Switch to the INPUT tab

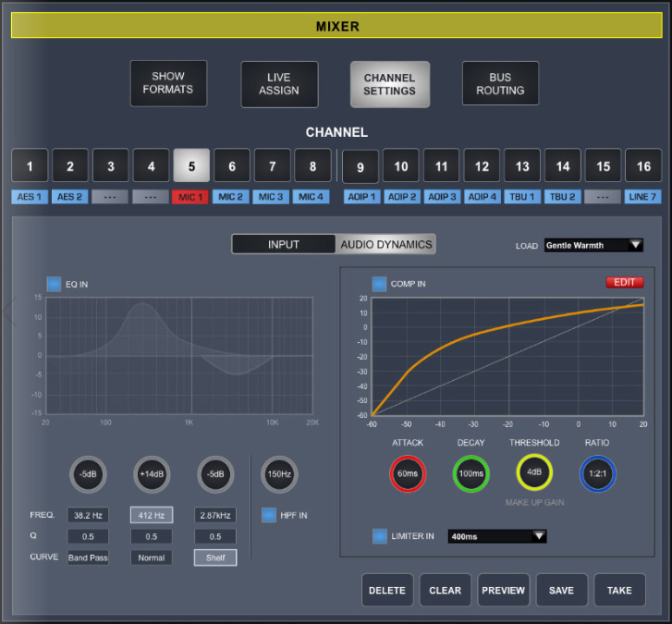[x=284, y=244]
